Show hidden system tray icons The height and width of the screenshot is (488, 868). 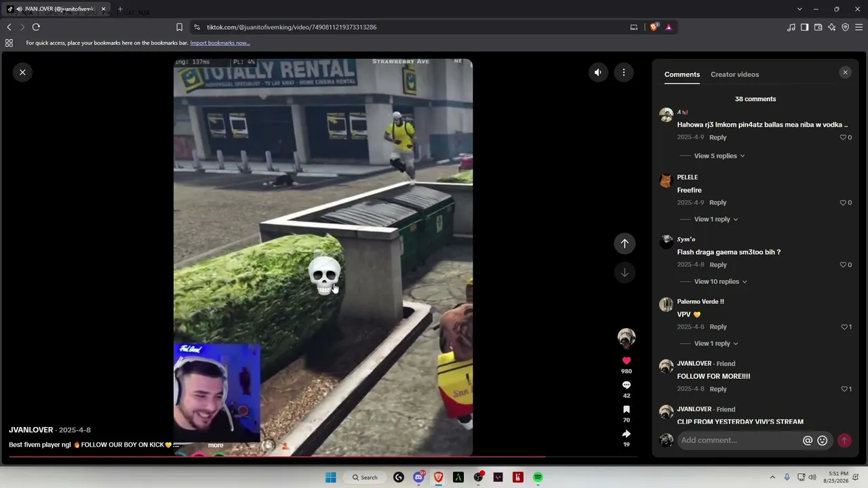click(x=772, y=477)
